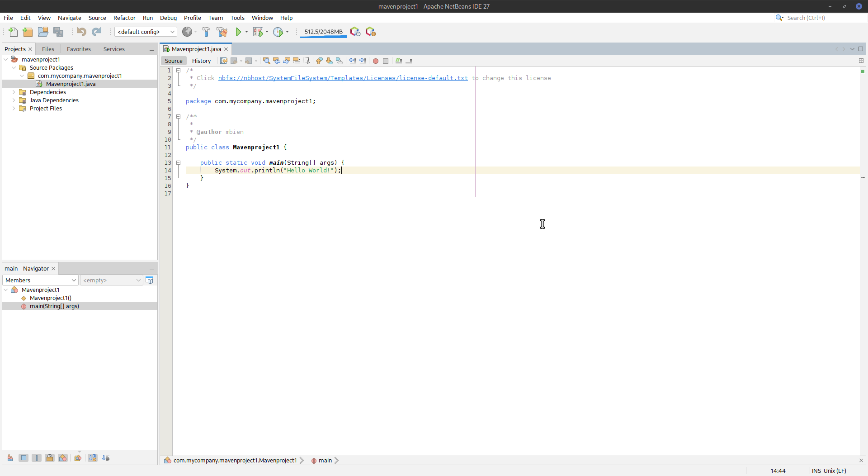Toggle Sort by Name A-Z button
This screenshot has width=868, height=476.
click(x=93, y=458)
